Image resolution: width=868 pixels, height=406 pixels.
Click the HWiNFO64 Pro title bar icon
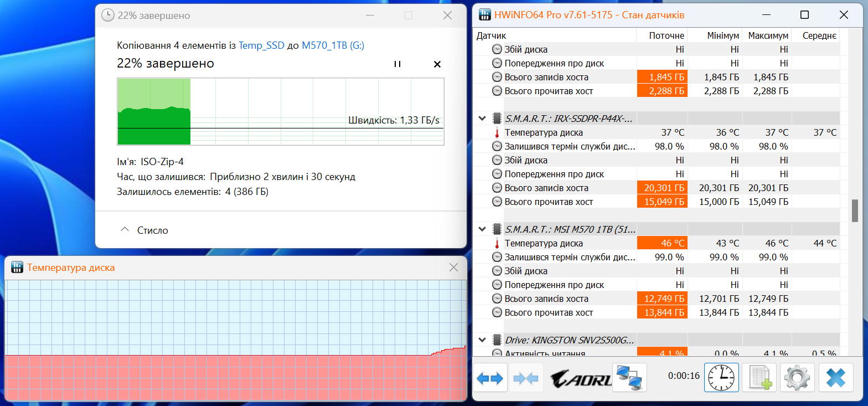[x=485, y=15]
